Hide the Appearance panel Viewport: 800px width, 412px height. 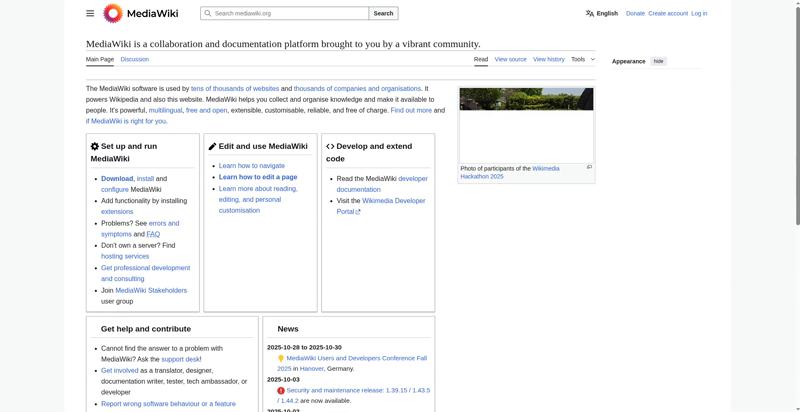click(658, 61)
